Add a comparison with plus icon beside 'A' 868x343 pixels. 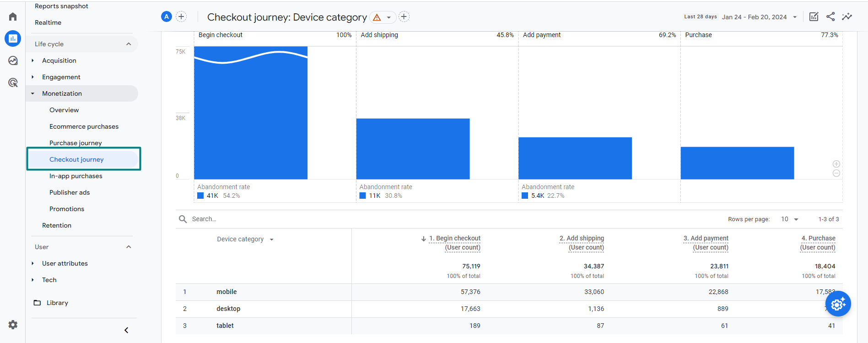[181, 17]
